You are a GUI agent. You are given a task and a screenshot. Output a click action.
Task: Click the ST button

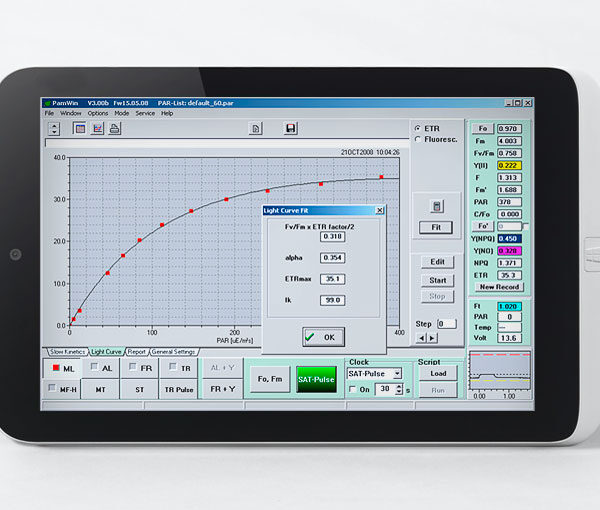[139, 389]
